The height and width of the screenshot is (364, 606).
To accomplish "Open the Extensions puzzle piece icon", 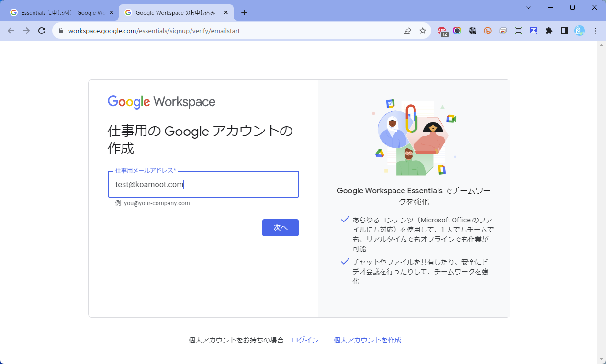I will [549, 30].
